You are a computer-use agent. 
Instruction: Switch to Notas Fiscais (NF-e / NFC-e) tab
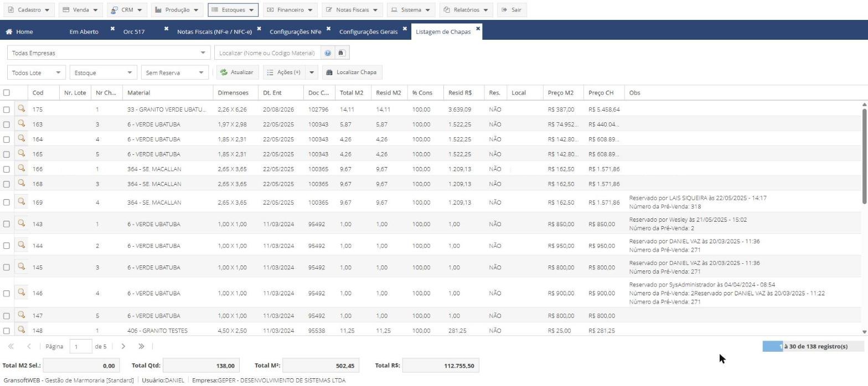[214, 32]
